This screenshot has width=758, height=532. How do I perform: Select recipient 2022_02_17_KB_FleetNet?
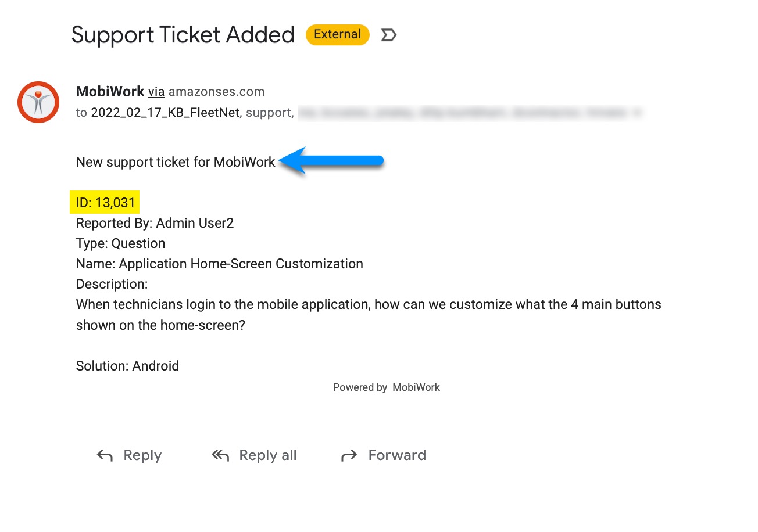pyautogui.click(x=165, y=113)
